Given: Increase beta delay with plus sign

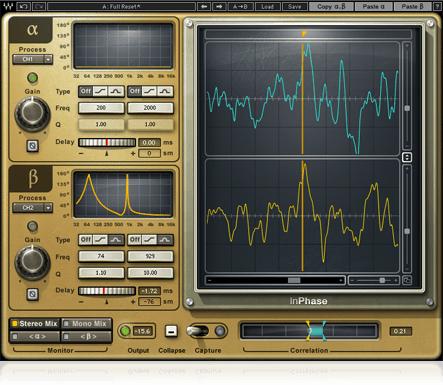Looking at the screenshot, I should tap(133, 302).
